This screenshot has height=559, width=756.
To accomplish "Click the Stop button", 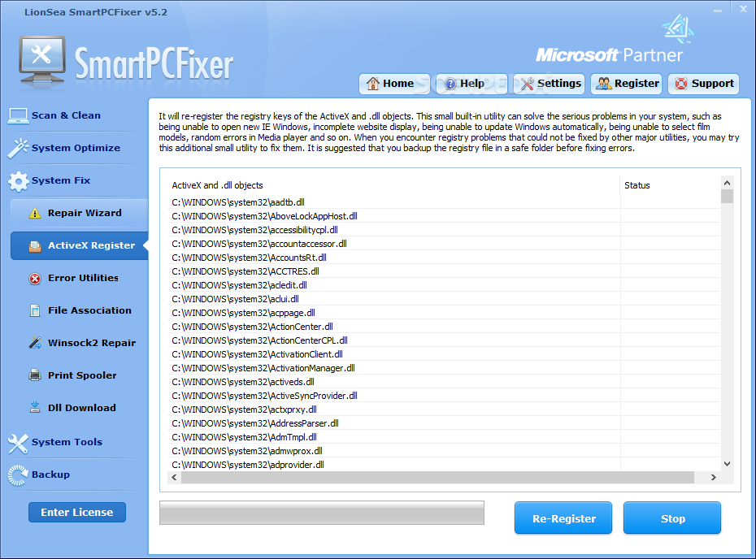I will click(x=672, y=518).
